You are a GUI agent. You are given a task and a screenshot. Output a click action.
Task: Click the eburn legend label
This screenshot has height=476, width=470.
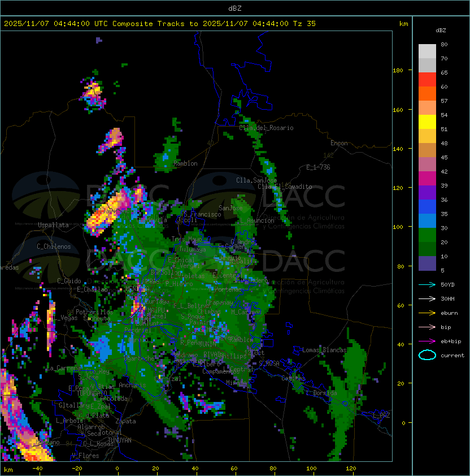[449, 313]
